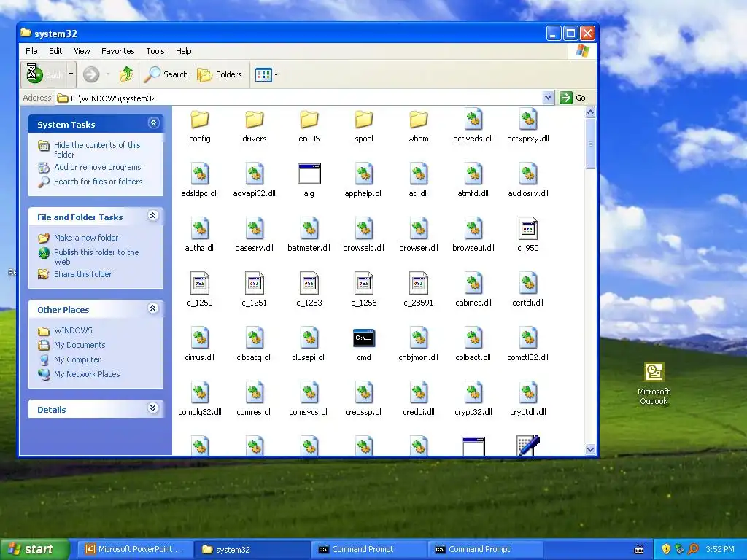
Task: Click Publish this folder to the Web
Action: (96, 257)
